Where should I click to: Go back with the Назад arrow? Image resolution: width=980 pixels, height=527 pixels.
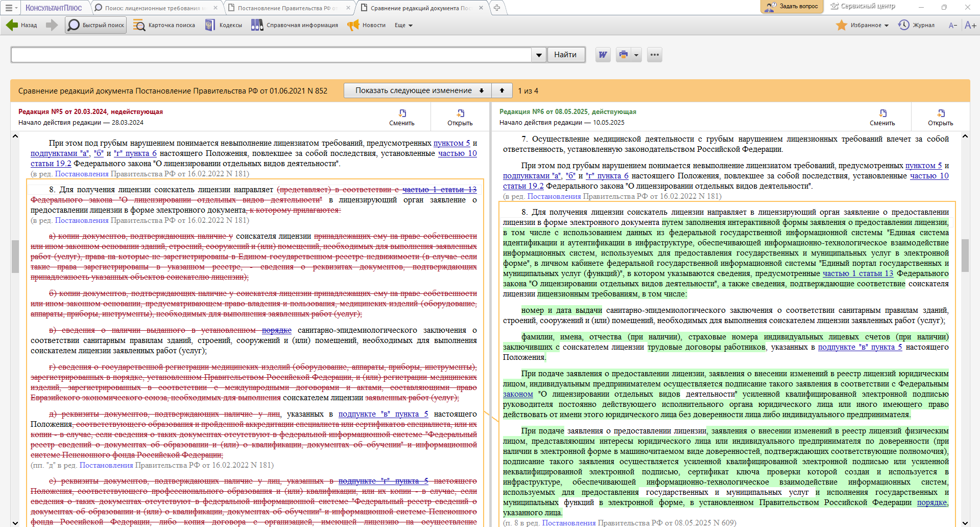tap(21, 25)
